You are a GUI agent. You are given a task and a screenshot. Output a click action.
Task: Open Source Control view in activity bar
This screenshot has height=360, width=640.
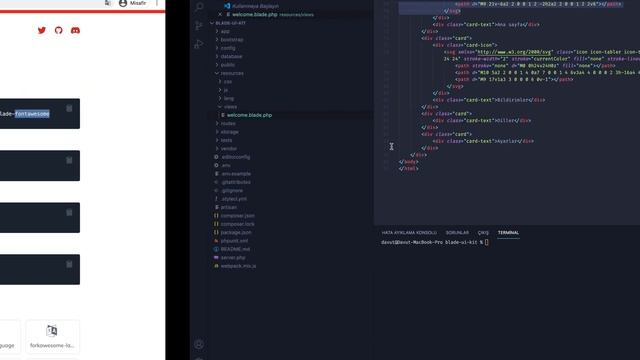(199, 25)
